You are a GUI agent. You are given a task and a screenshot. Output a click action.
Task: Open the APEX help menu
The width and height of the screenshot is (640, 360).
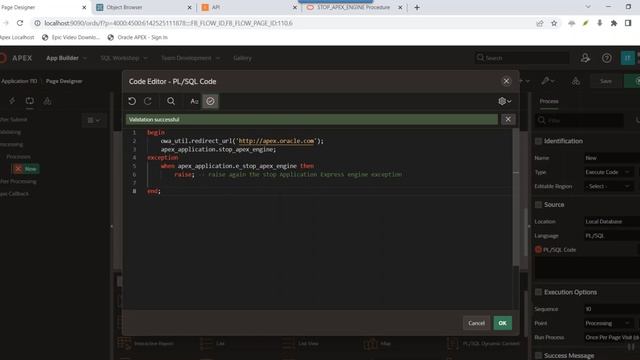click(607, 58)
